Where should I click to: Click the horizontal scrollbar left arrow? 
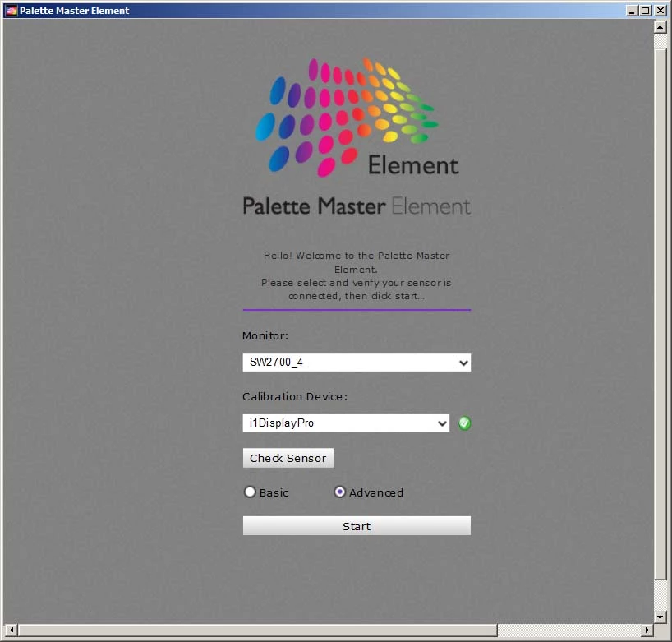coord(12,630)
